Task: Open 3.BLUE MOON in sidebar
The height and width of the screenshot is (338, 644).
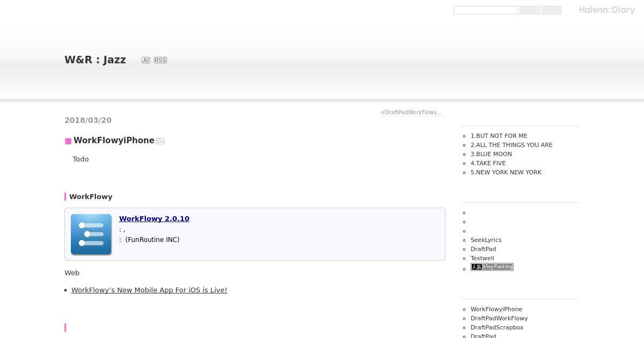Action: coord(491,154)
